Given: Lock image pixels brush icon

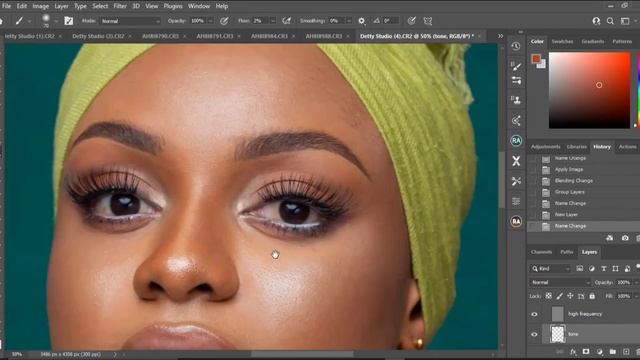Looking at the screenshot, I should point(560,296).
